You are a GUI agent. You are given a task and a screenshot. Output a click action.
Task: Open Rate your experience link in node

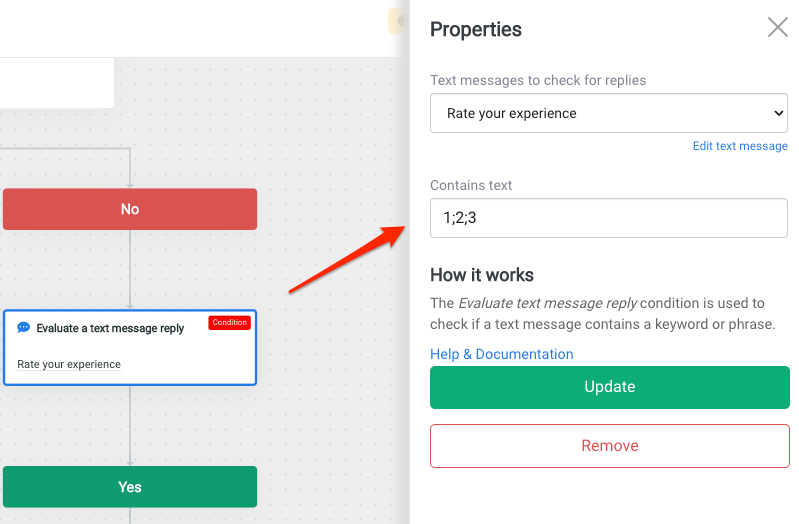(x=69, y=364)
